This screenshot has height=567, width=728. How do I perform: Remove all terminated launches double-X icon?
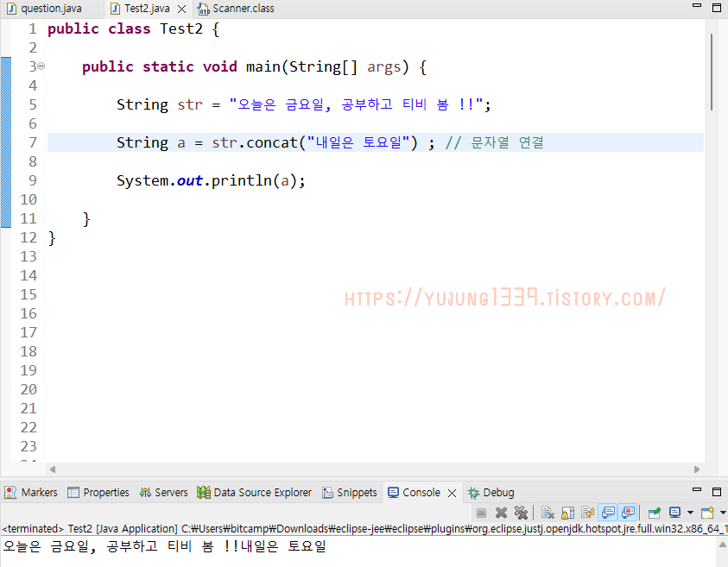(521, 513)
